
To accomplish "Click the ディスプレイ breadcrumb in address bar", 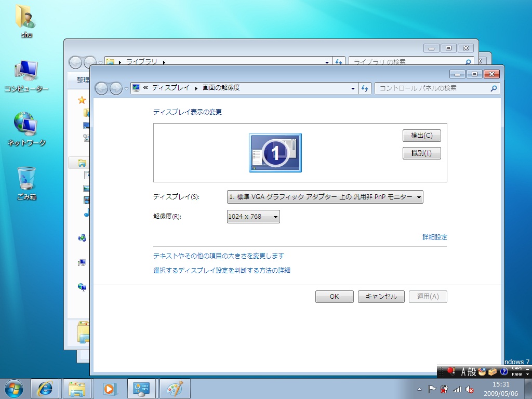I will [170, 88].
